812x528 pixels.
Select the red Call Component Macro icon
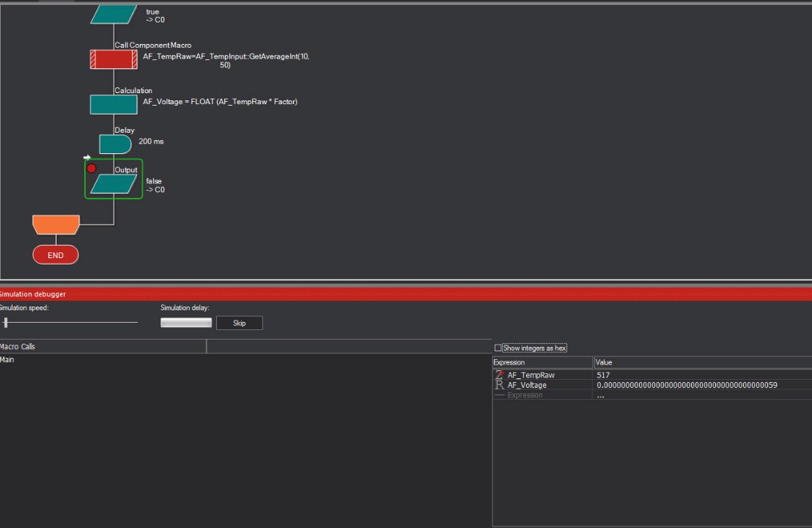pyautogui.click(x=114, y=59)
